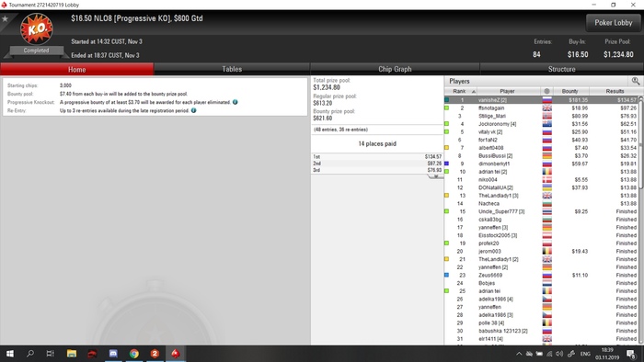The height and width of the screenshot is (362, 644).
Task: Open File Explorer from taskbar
Action: click(x=72, y=354)
